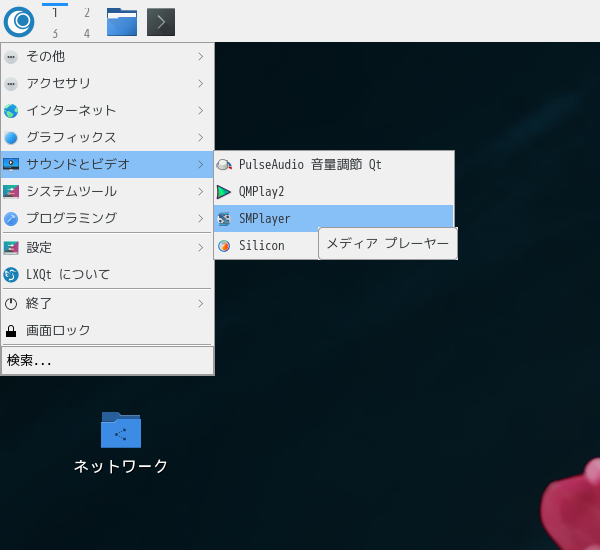Click the ellipsis icon beside その他

pyautogui.click(x=11, y=57)
